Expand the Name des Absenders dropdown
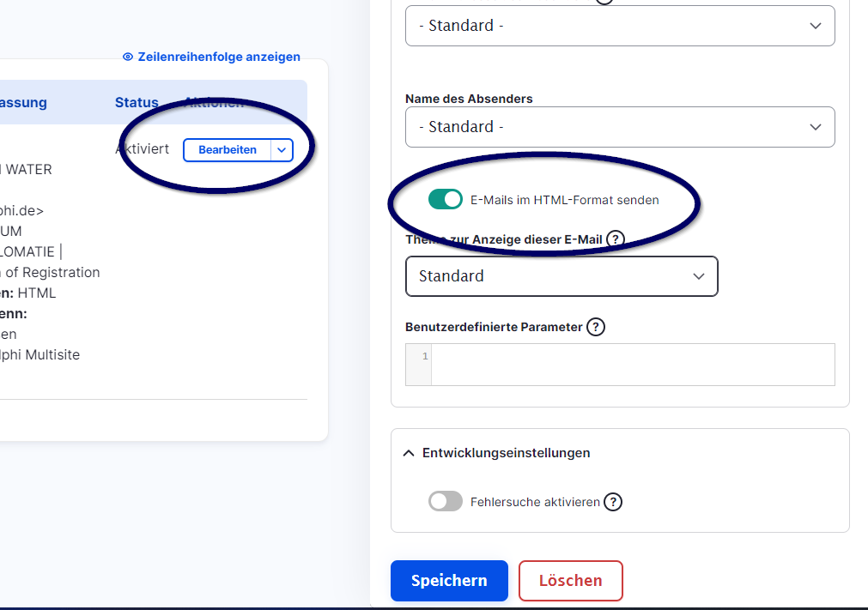868x610 pixels. click(x=619, y=127)
